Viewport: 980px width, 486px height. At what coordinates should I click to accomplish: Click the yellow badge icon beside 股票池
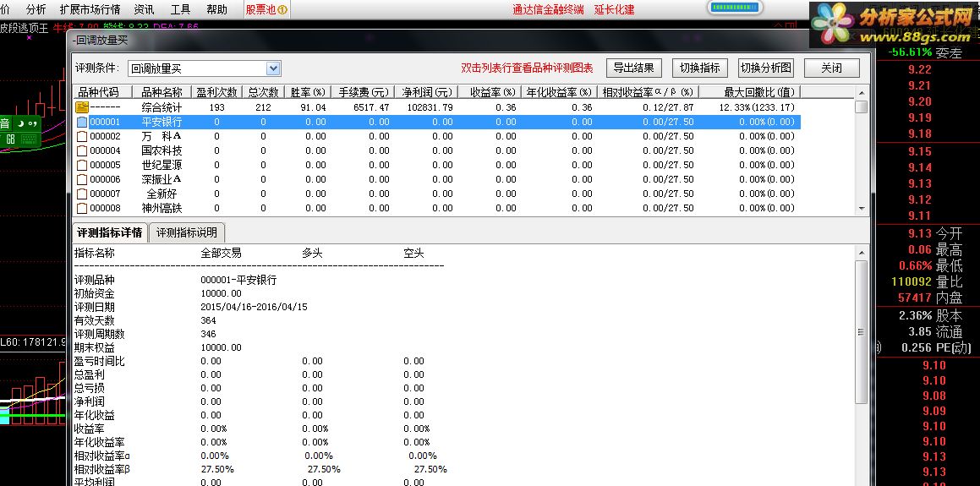[282, 9]
